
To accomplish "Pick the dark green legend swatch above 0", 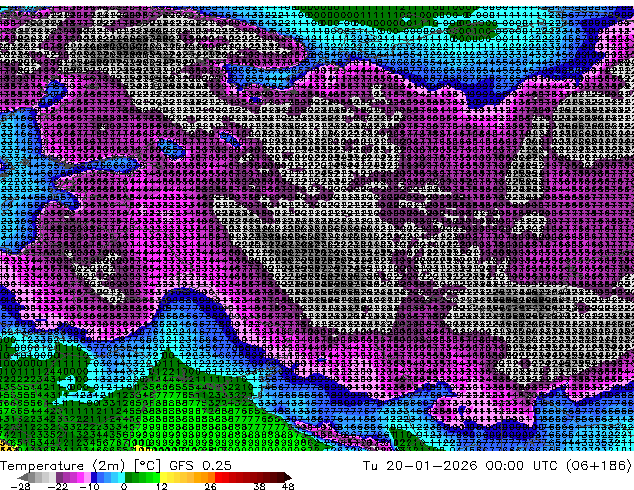I will pyautogui.click(x=129, y=477).
